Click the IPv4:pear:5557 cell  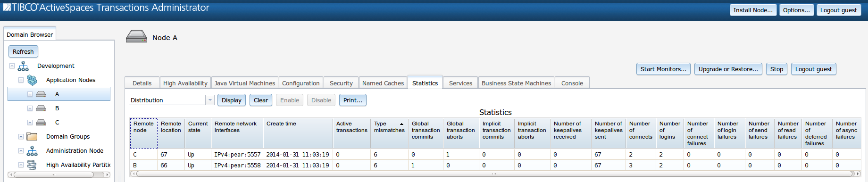[237, 154]
